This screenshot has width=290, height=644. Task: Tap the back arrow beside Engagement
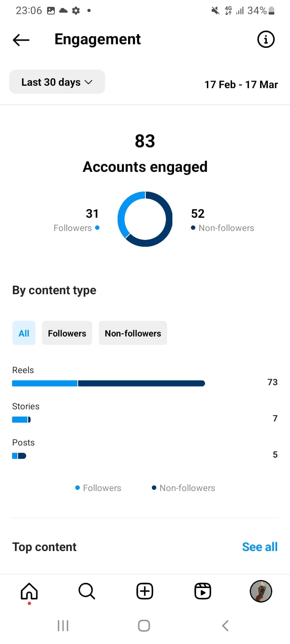[21, 39]
